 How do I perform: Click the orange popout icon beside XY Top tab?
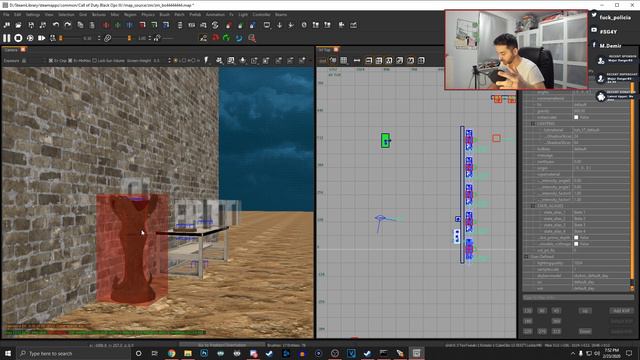[x=336, y=49]
